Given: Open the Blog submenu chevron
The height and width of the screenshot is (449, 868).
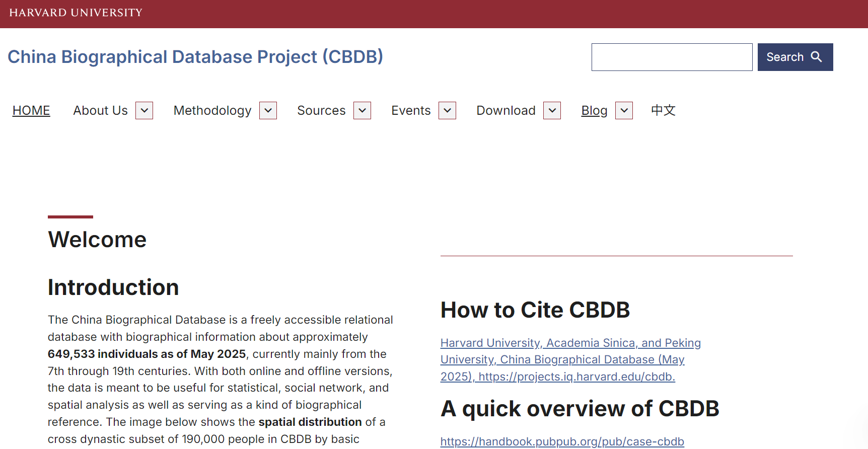Looking at the screenshot, I should tap(624, 111).
